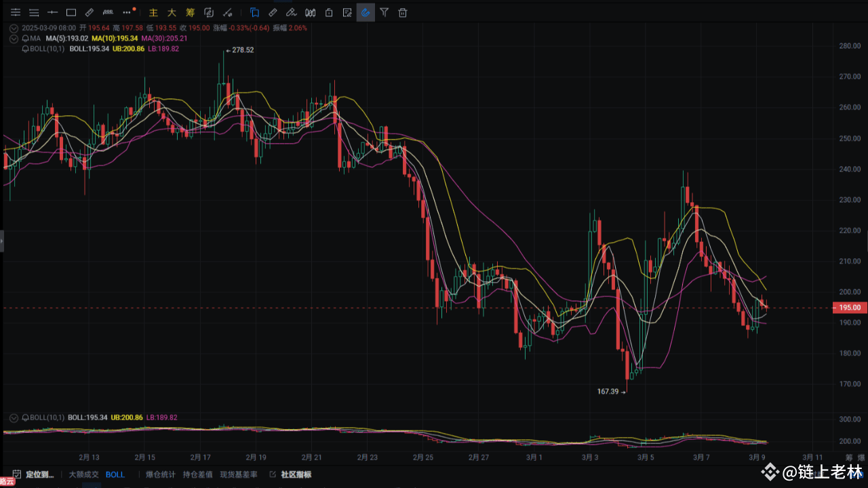Select the brush pen drawing tool
868x488 pixels.
point(292,12)
